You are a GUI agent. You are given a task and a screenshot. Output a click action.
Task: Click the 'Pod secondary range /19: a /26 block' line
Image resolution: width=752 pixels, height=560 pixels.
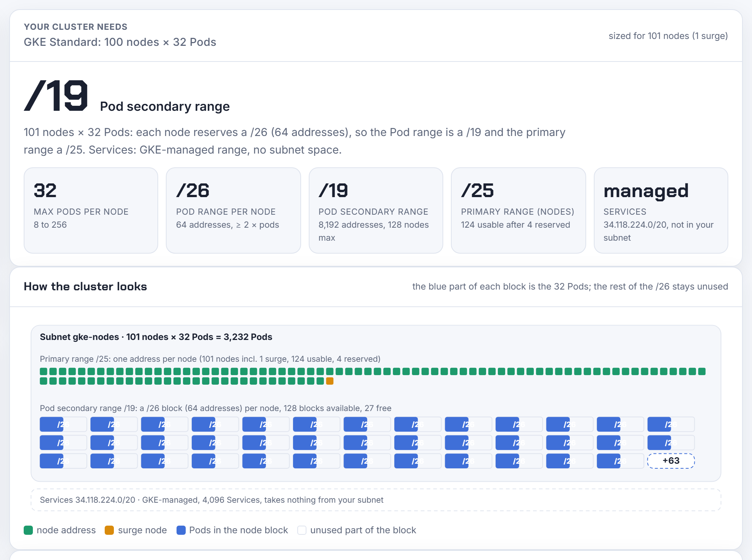pyautogui.click(x=216, y=408)
